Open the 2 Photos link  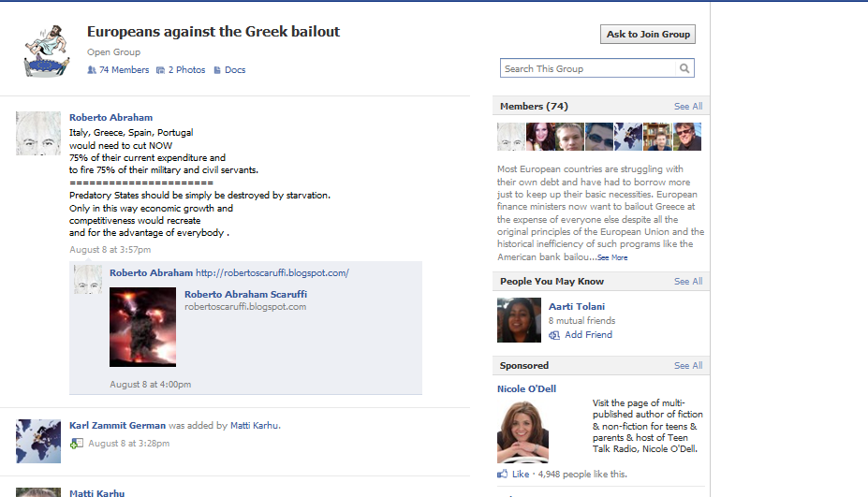[186, 70]
